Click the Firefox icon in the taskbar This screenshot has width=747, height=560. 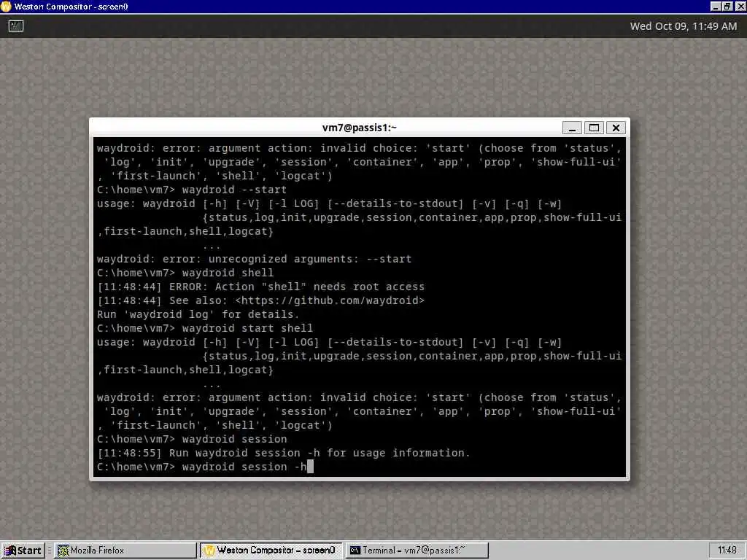[x=63, y=551]
